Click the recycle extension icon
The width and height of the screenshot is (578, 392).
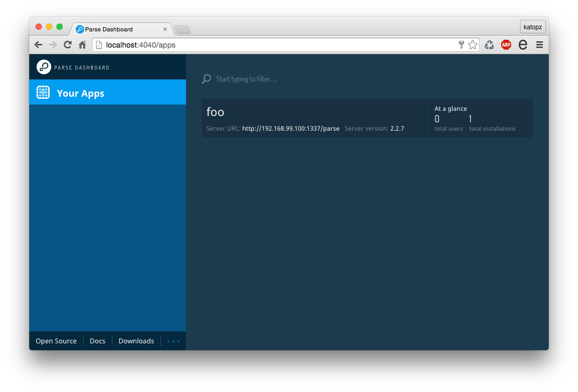pyautogui.click(x=489, y=45)
